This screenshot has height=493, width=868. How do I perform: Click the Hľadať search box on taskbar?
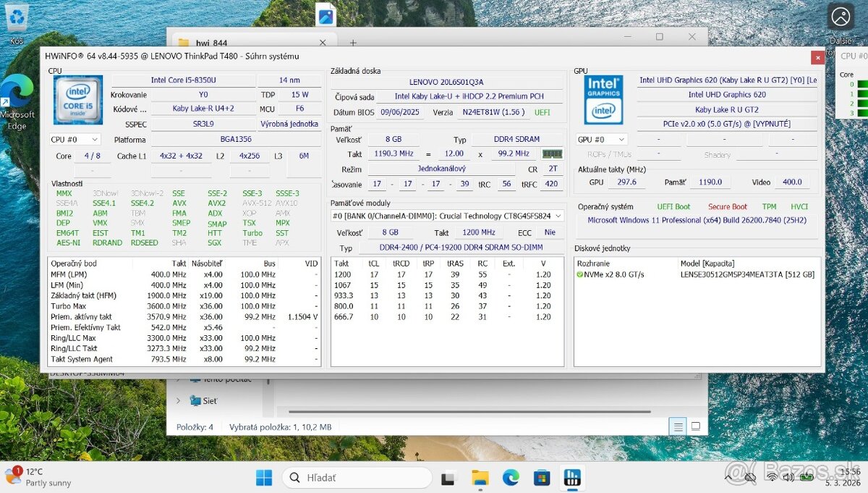358,478
